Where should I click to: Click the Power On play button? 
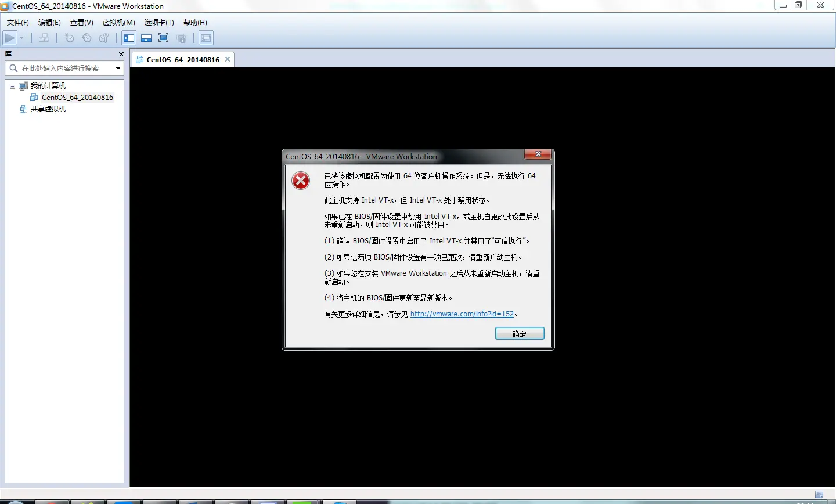pos(10,38)
